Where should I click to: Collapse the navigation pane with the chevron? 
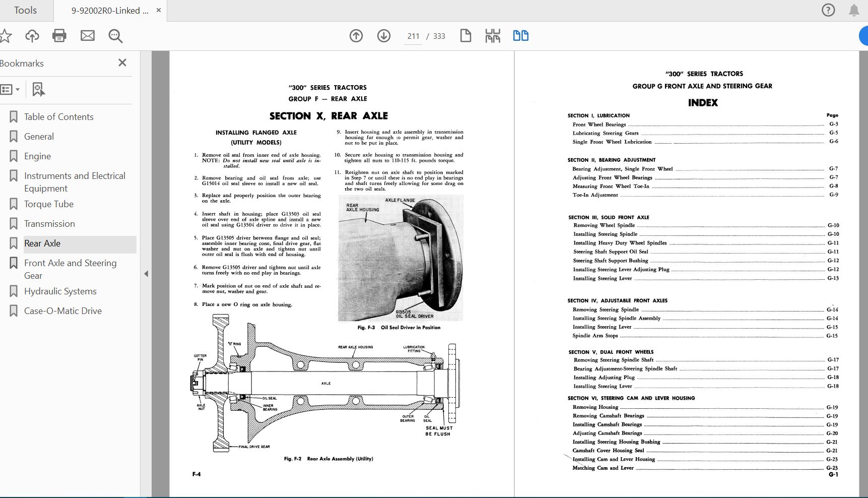[146, 273]
